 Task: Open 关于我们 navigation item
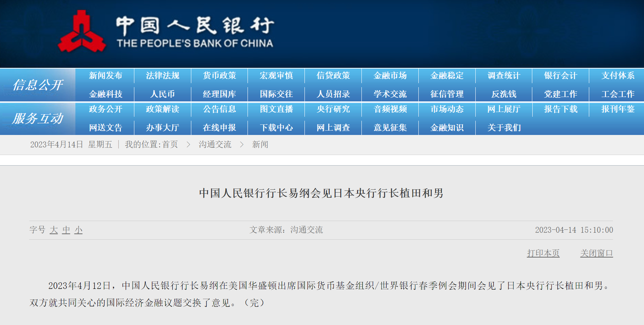[504, 128]
